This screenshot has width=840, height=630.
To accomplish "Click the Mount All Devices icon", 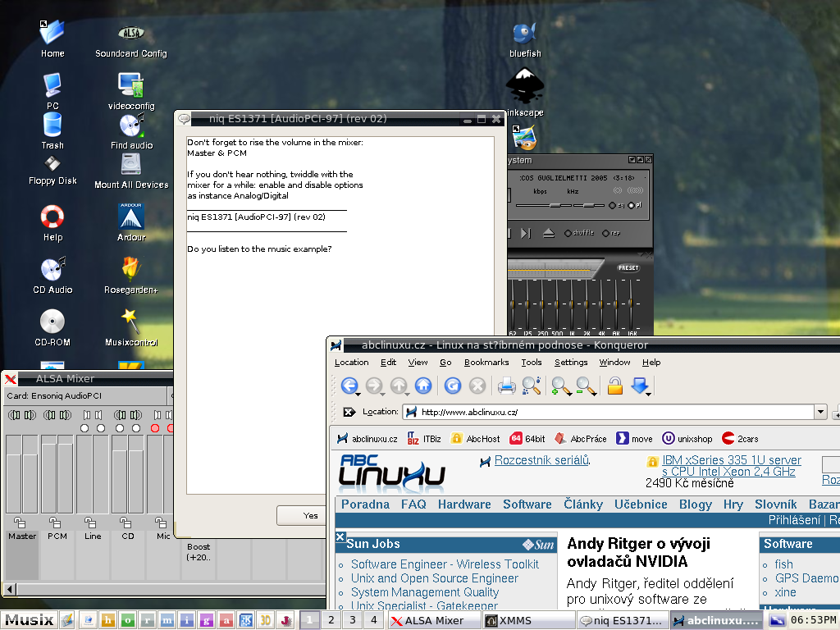I will [131, 171].
